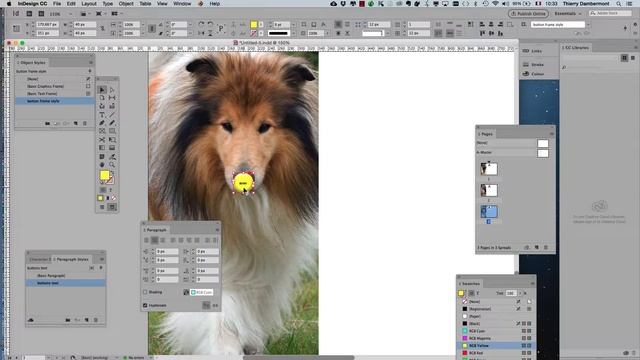Screen dimensions: 640x360
Task: Open the Essentials workspace dropdown
Action: coord(568,13)
